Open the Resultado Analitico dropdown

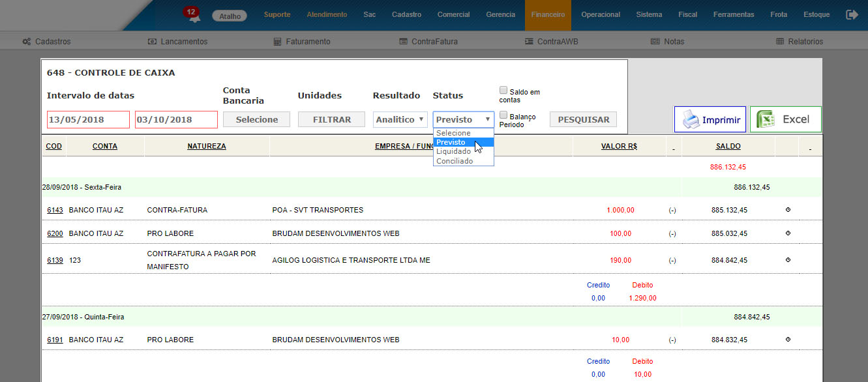400,119
